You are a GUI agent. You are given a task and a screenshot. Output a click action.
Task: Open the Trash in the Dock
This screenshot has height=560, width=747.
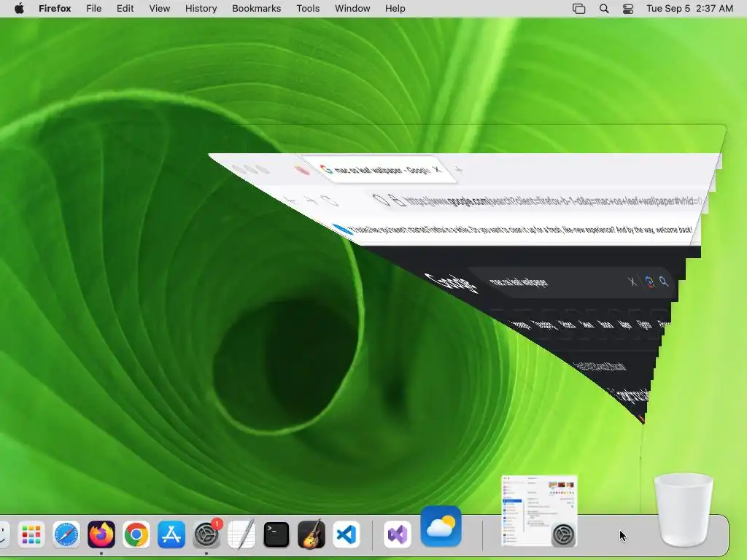(x=683, y=510)
